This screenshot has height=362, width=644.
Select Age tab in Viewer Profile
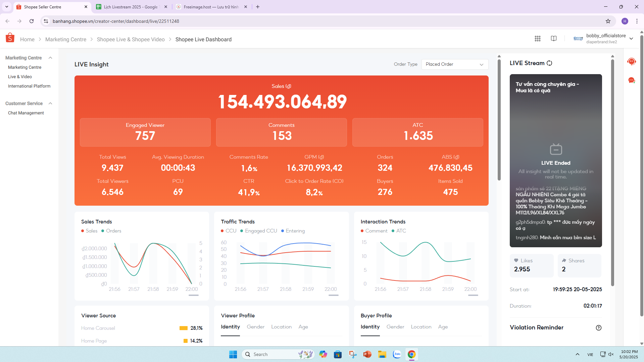pos(303,327)
